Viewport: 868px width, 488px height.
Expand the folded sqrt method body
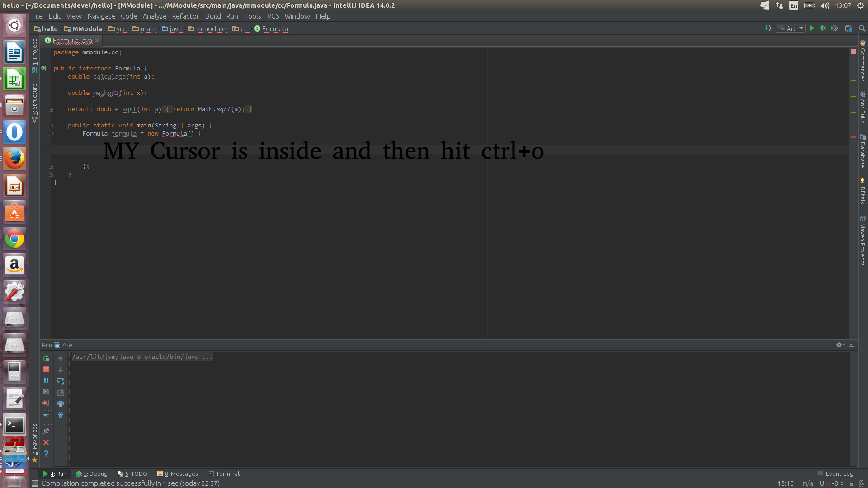(x=51, y=109)
